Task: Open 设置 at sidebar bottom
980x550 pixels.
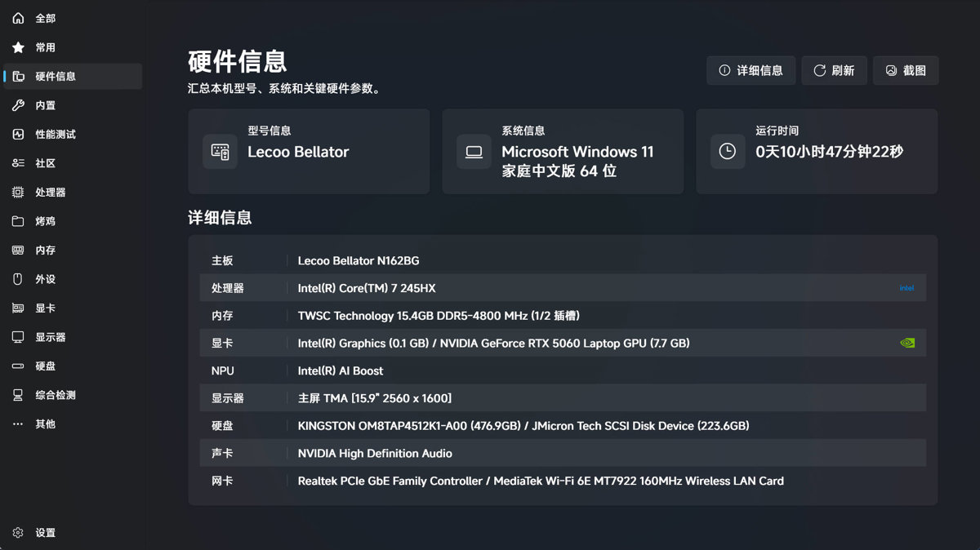Action: [73, 533]
